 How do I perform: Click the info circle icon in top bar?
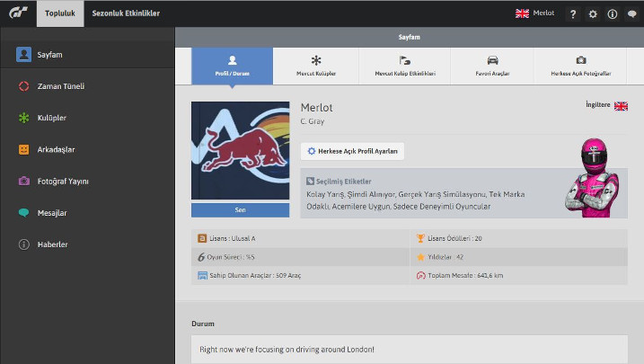coord(613,14)
